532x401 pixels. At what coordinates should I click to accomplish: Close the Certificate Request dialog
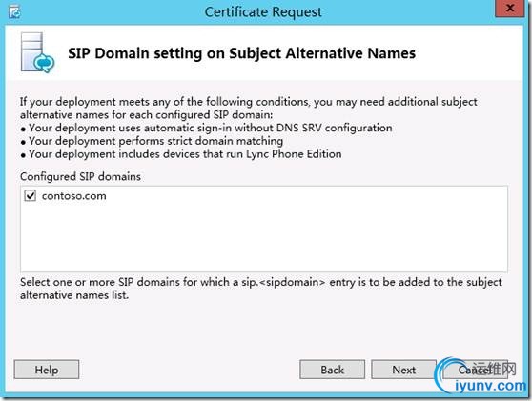click(x=510, y=9)
